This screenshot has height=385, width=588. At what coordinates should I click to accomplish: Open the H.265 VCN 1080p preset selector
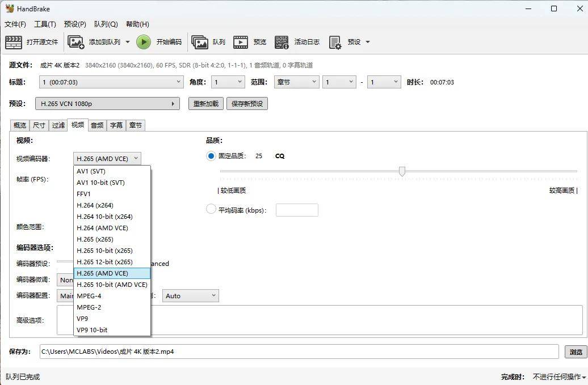[108, 104]
